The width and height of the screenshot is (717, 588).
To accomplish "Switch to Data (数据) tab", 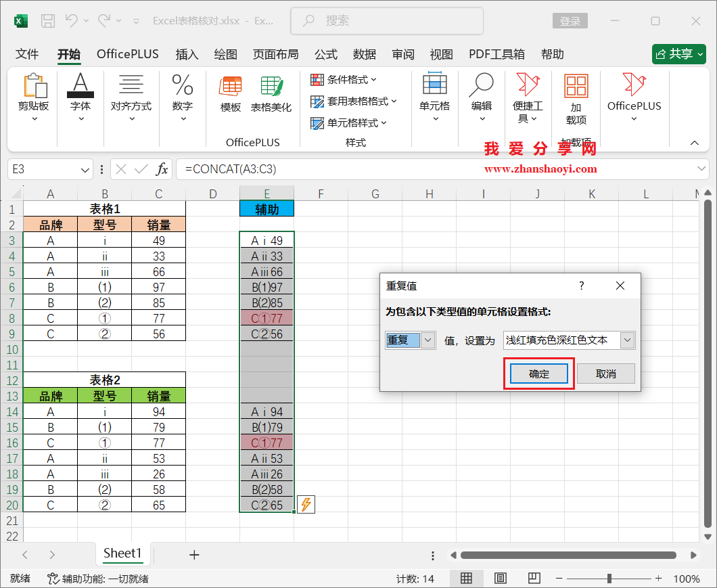I will pyautogui.click(x=365, y=54).
